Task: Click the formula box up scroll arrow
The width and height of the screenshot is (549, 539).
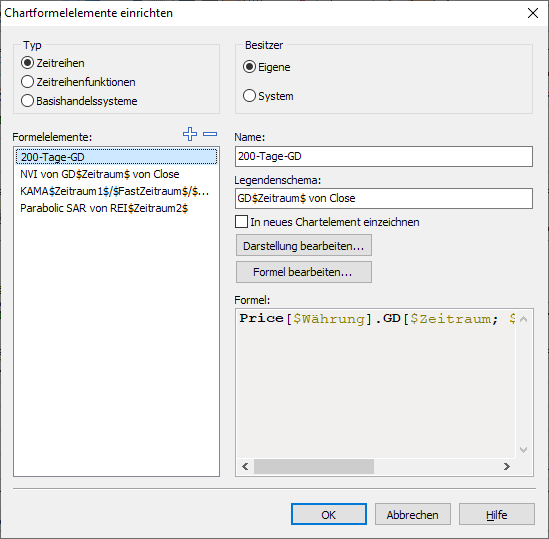Action: [x=523, y=319]
